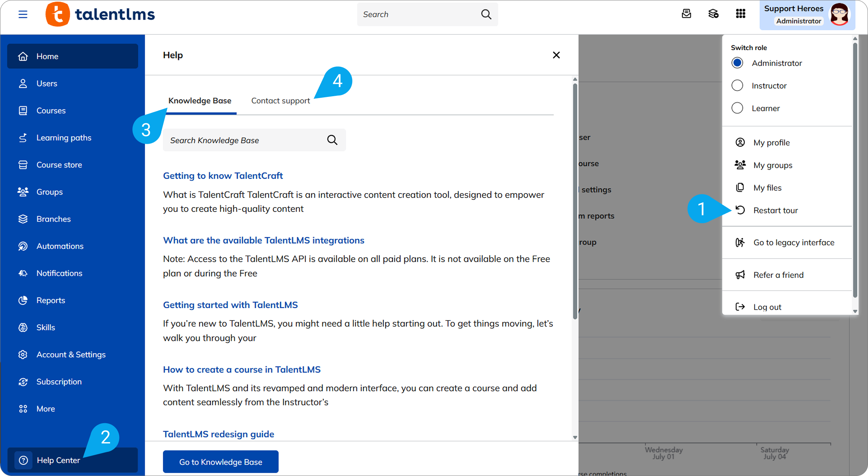Click the Knowledge Base search magnifier icon
This screenshot has height=476, width=868.
coord(332,140)
